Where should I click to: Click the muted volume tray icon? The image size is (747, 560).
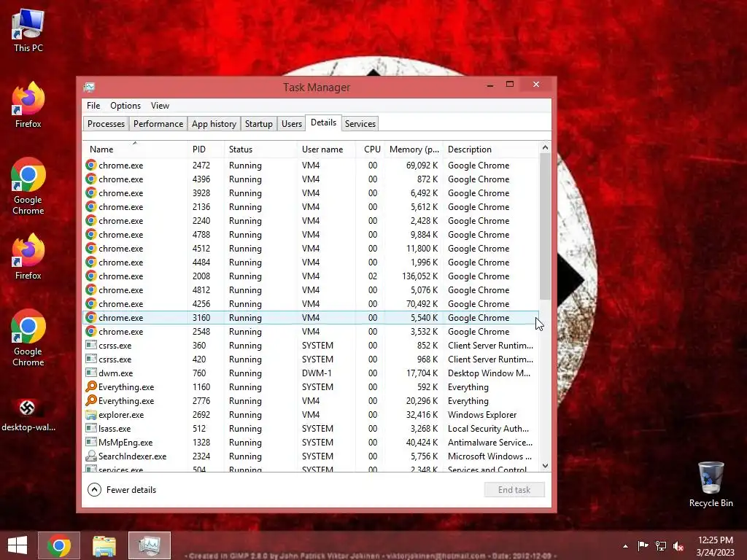[x=678, y=546]
